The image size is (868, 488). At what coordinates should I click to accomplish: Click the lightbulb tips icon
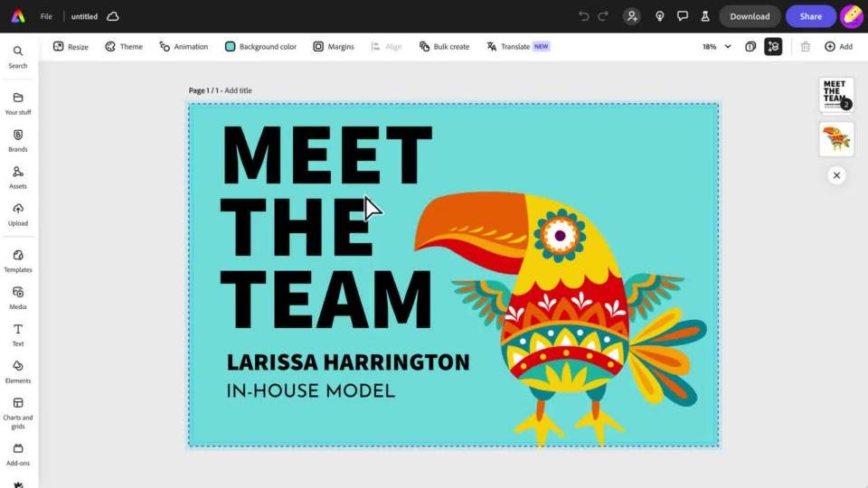[x=660, y=16]
